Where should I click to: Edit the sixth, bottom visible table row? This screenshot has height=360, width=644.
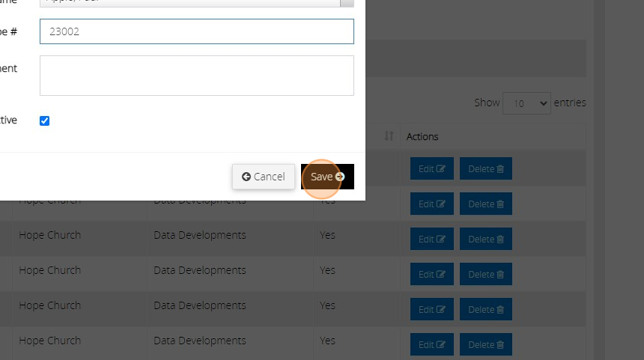click(x=432, y=344)
